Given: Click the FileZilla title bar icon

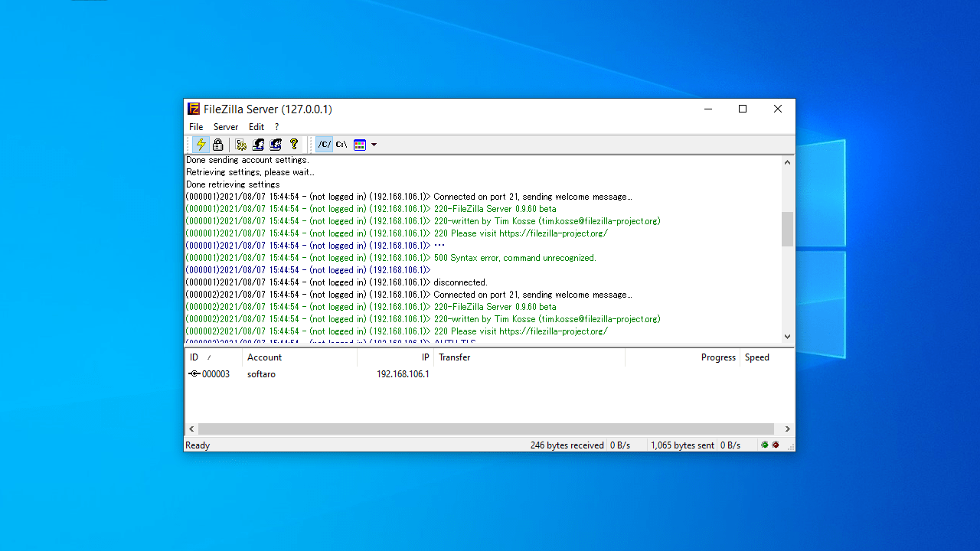Looking at the screenshot, I should click(x=194, y=109).
